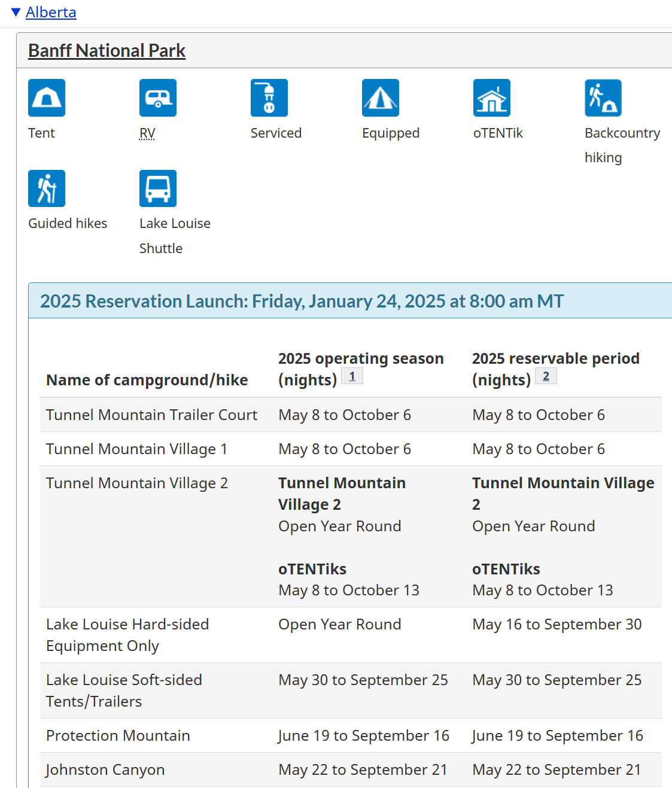Click the '2025 reservable period (nights)' header
This screenshot has height=788, width=672.
(555, 369)
